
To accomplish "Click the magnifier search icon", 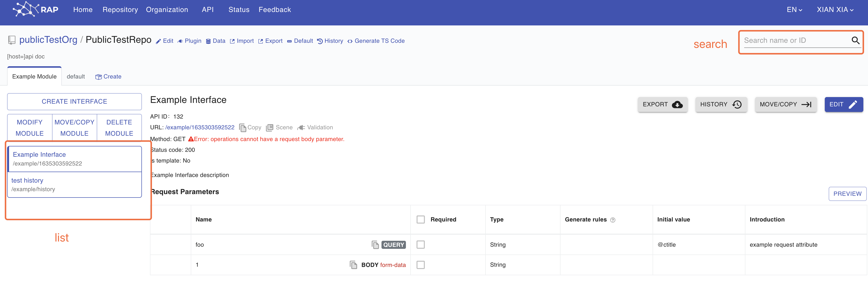I will click(x=855, y=41).
